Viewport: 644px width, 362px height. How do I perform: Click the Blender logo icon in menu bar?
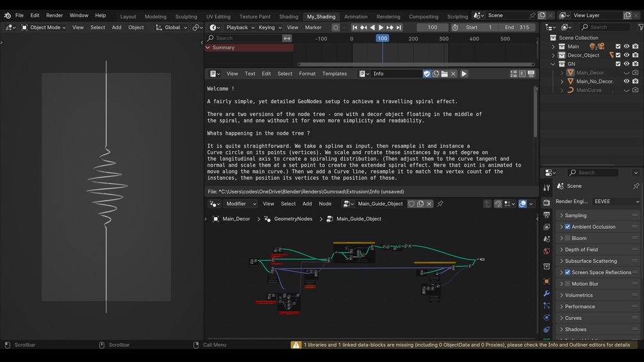click(x=8, y=15)
